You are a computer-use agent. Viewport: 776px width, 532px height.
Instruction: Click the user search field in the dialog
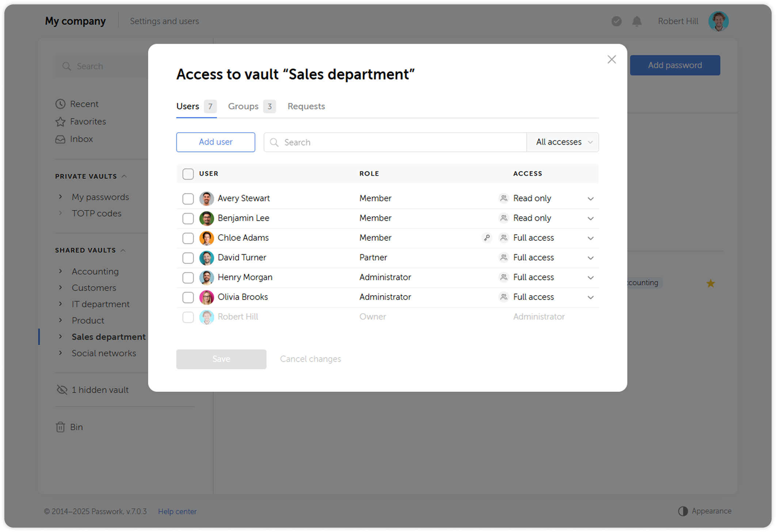tap(395, 142)
